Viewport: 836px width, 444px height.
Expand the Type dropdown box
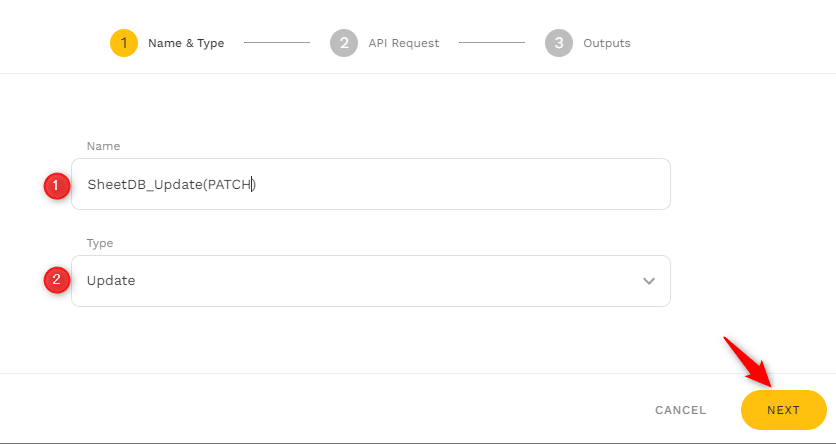click(x=370, y=281)
